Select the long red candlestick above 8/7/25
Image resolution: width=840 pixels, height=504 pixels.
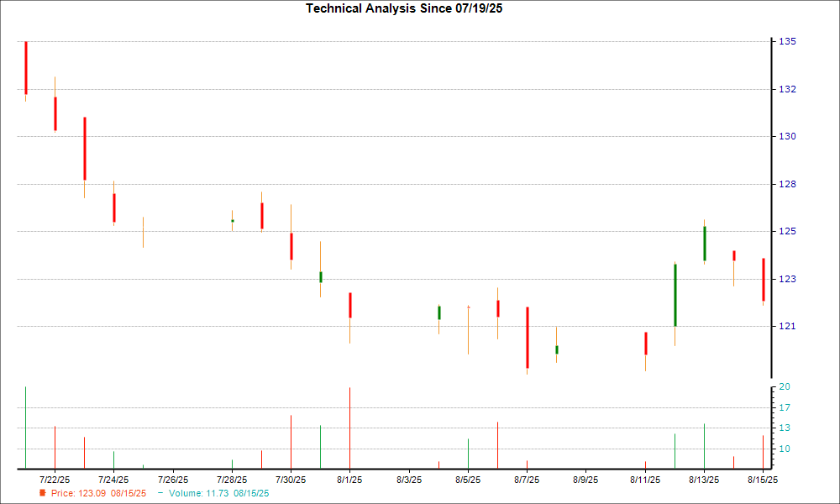[x=528, y=338]
